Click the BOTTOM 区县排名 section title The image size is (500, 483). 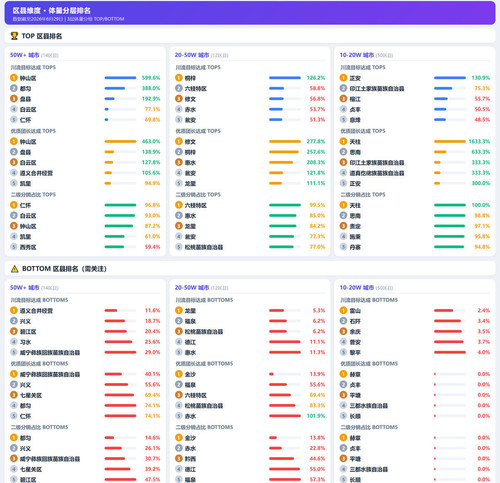64,269
